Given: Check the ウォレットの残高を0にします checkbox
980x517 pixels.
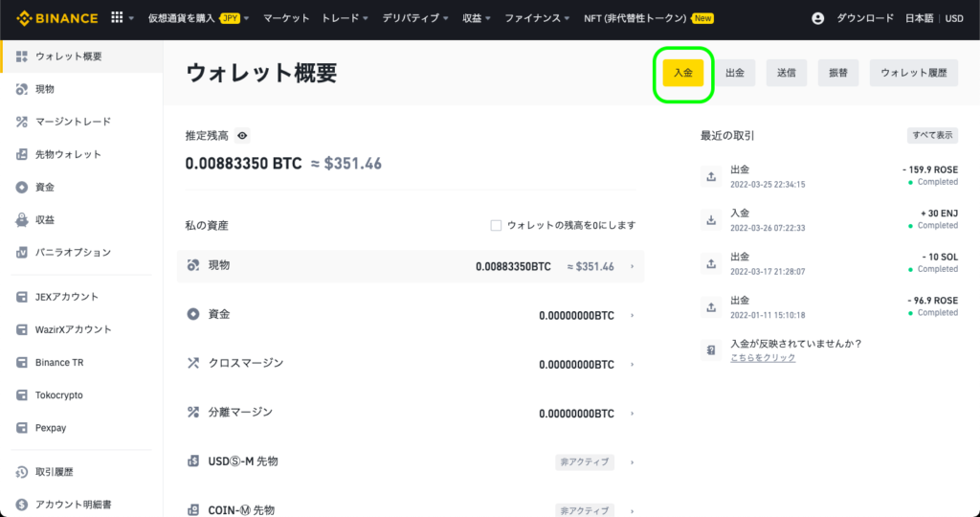Looking at the screenshot, I should (496, 225).
